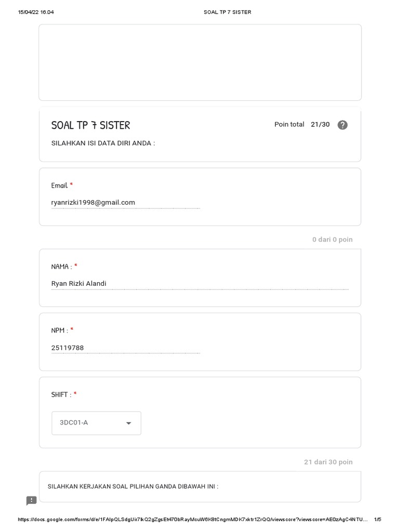Click the 15/04/22 16.04 timestamp
399x532 pixels.
[36, 12]
